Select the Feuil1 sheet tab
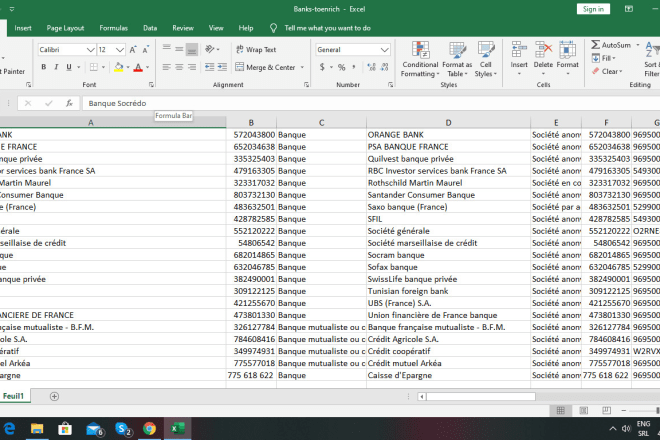 click(x=13, y=396)
